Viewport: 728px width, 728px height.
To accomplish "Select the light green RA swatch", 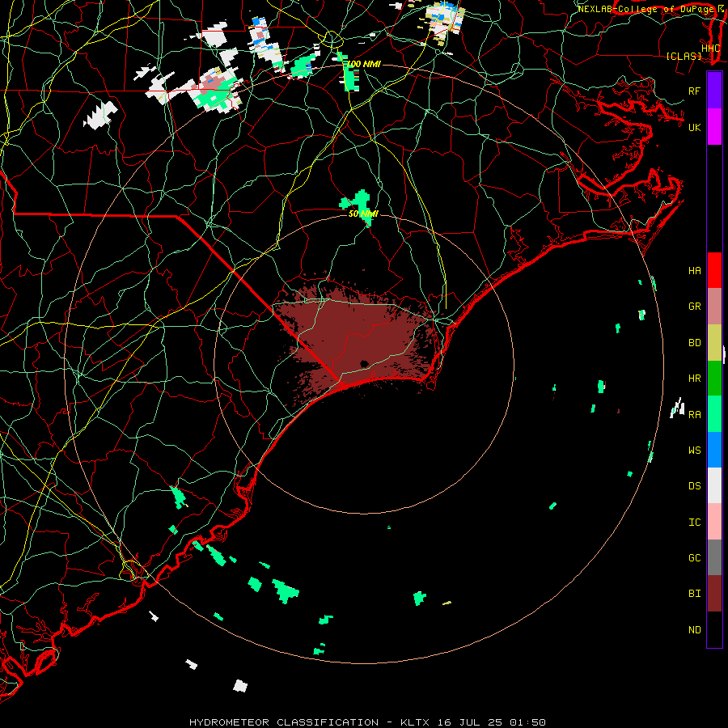I will tap(714, 414).
